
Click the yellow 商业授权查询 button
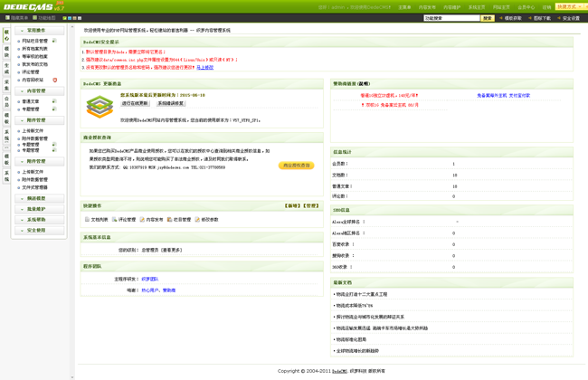coord(296,166)
